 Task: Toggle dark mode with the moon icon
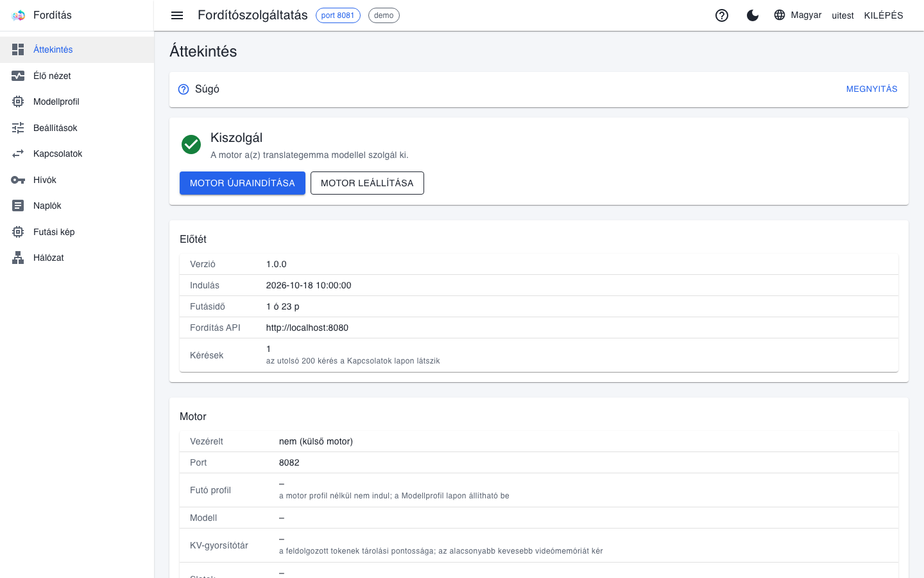coord(753,15)
